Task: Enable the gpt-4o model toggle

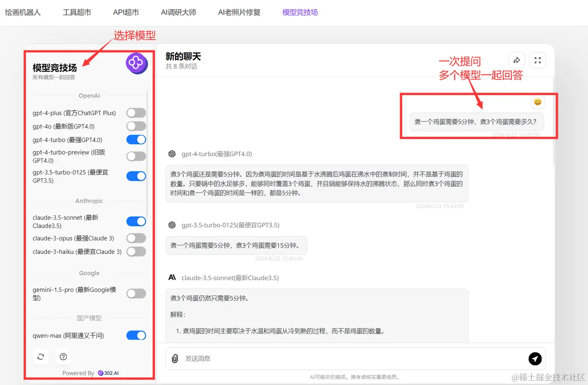Action: [136, 126]
